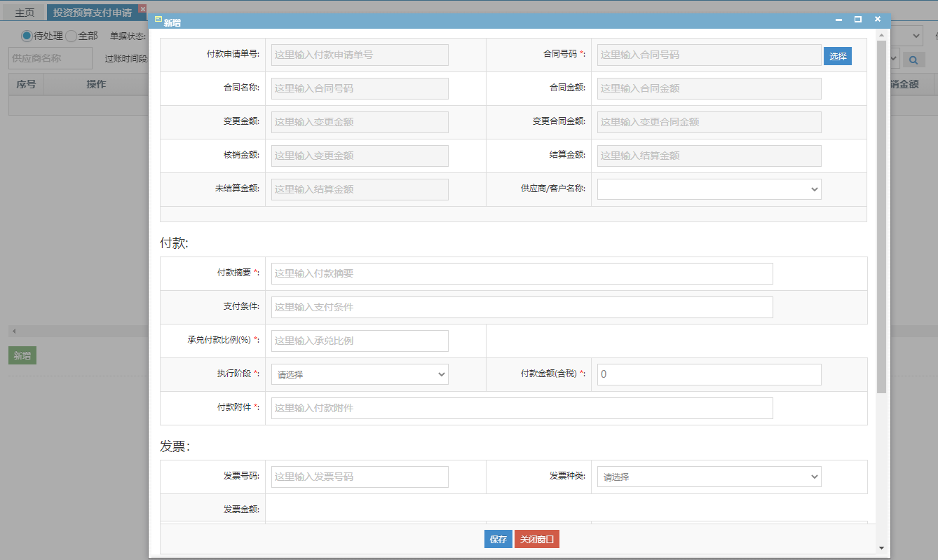Select the 待处理 radio button
The image size is (938, 560).
tap(27, 36)
